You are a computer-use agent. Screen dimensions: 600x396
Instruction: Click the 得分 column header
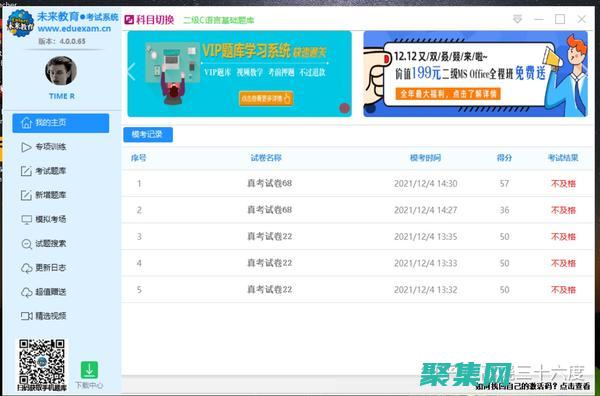click(504, 158)
